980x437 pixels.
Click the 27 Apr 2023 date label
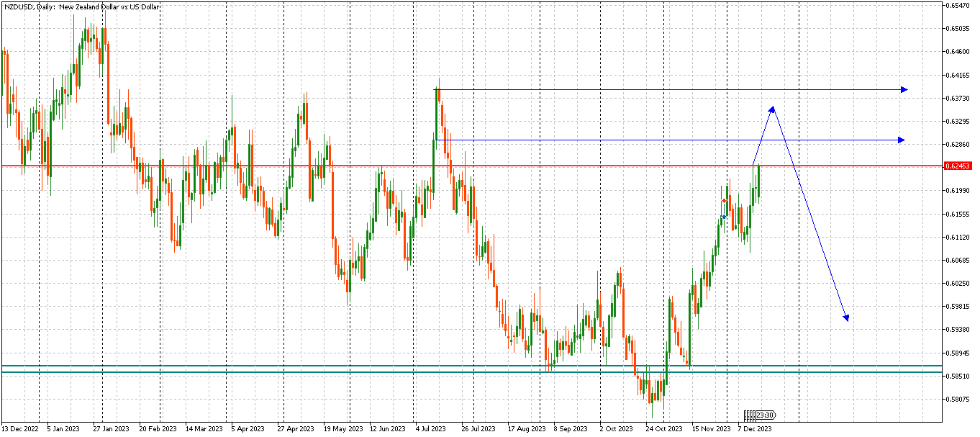(296, 428)
